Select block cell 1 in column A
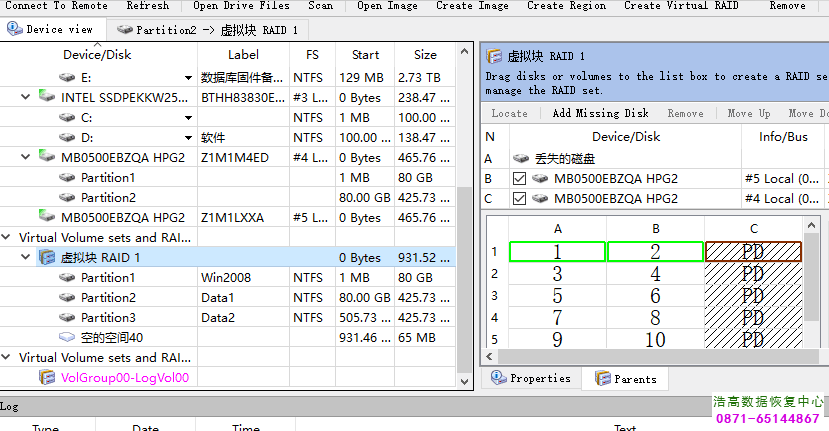The width and height of the screenshot is (829, 431). click(557, 251)
